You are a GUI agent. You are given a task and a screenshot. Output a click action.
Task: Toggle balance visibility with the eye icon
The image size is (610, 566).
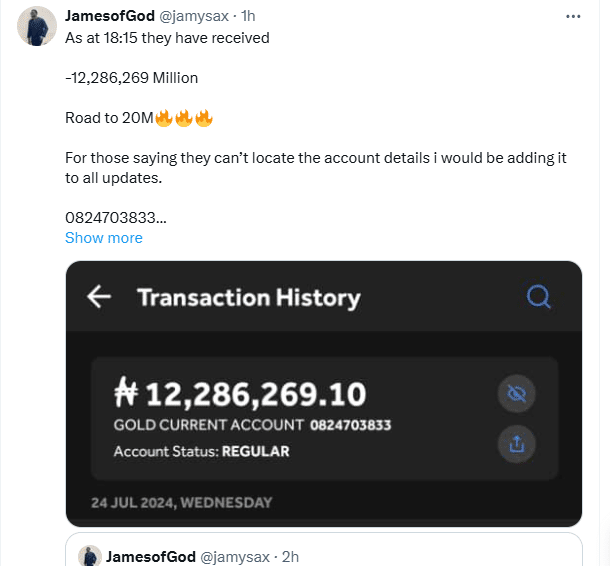pos(517,396)
